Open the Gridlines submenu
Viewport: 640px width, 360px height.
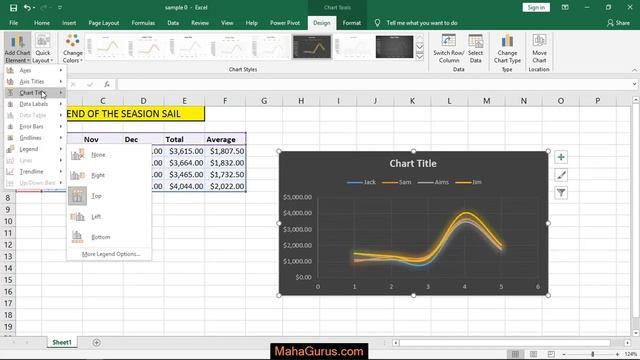click(35, 138)
